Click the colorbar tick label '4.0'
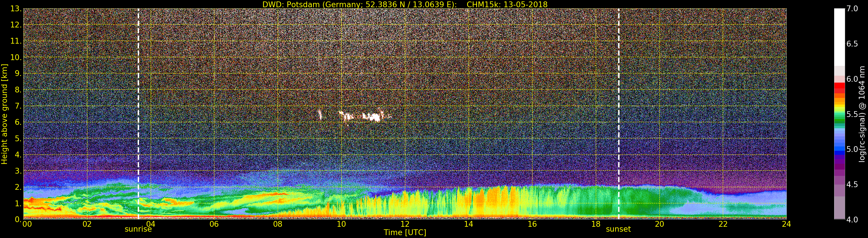The height and width of the screenshot is (238, 868). point(852,220)
